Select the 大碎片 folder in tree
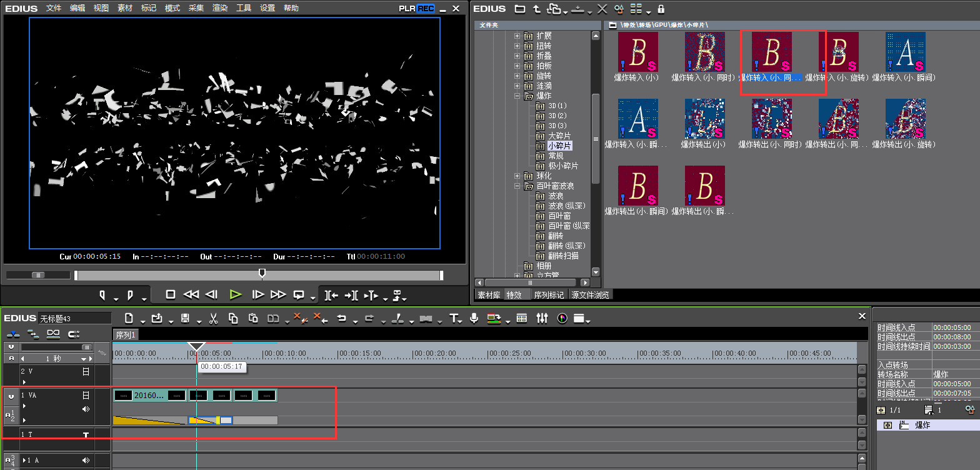 [x=559, y=136]
